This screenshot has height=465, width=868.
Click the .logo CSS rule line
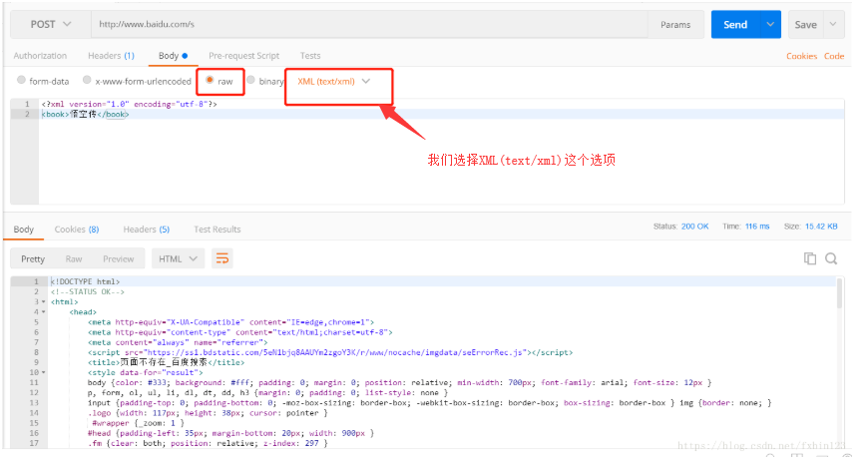(208, 413)
